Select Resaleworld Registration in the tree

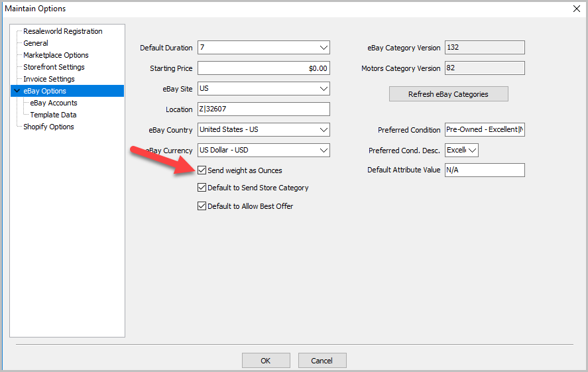pyautogui.click(x=62, y=31)
